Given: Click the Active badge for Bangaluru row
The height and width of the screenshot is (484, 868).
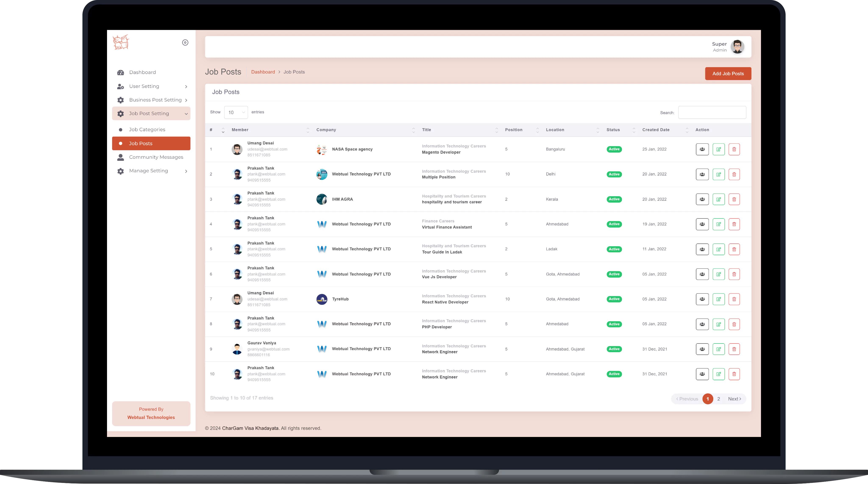Looking at the screenshot, I should point(614,149).
